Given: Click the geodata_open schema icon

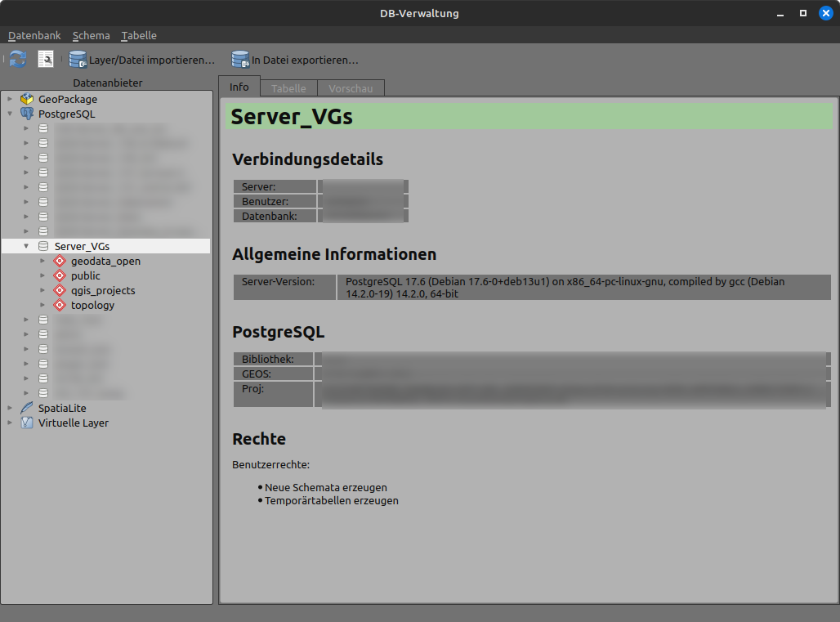Looking at the screenshot, I should pyautogui.click(x=59, y=261).
